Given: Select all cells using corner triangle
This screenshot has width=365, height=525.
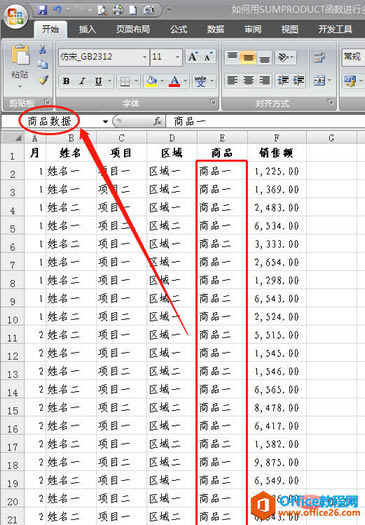Looking at the screenshot, I should (13, 138).
